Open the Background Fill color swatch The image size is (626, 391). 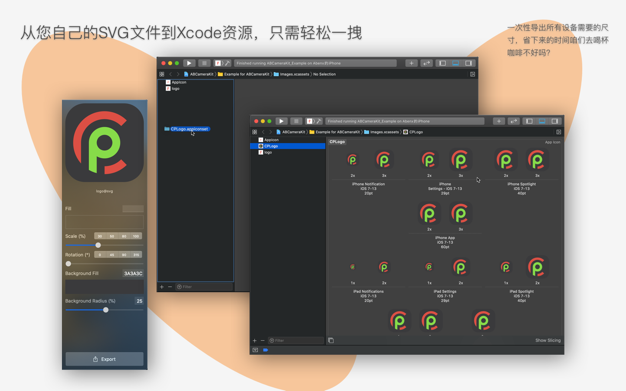pos(105,287)
